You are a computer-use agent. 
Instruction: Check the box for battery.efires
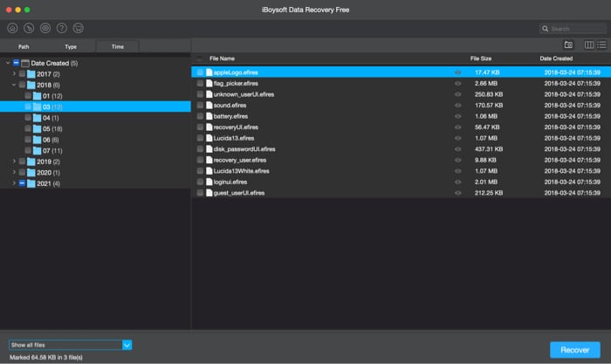pyautogui.click(x=200, y=116)
